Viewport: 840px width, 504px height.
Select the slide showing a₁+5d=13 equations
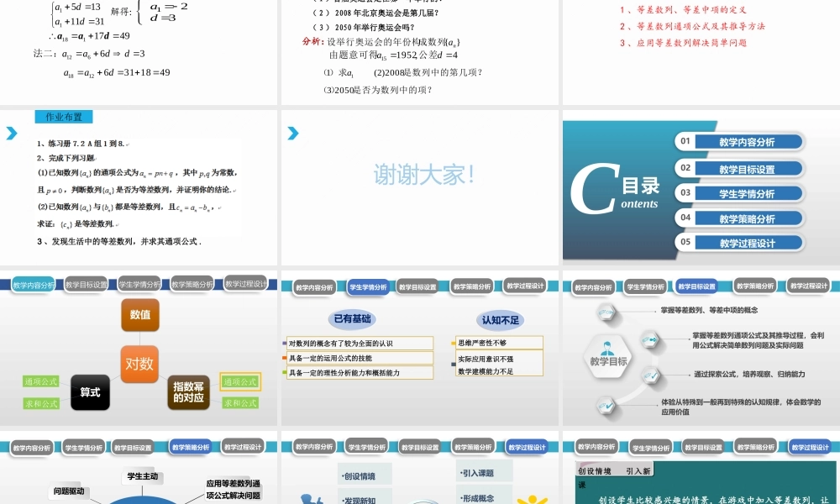tap(139, 52)
